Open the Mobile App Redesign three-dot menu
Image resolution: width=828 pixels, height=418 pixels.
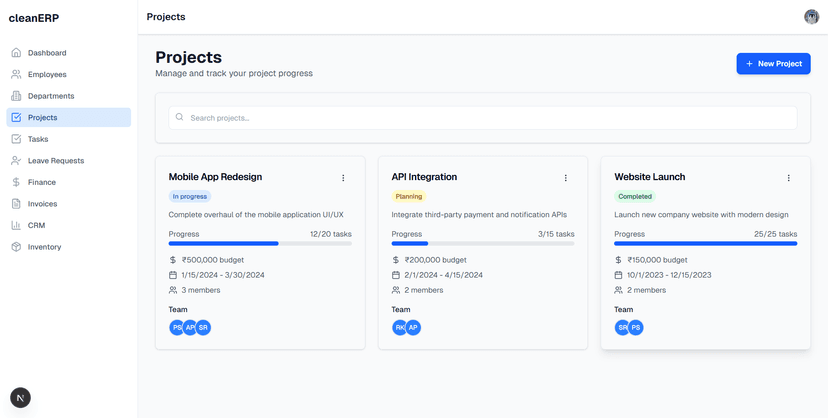pyautogui.click(x=343, y=178)
